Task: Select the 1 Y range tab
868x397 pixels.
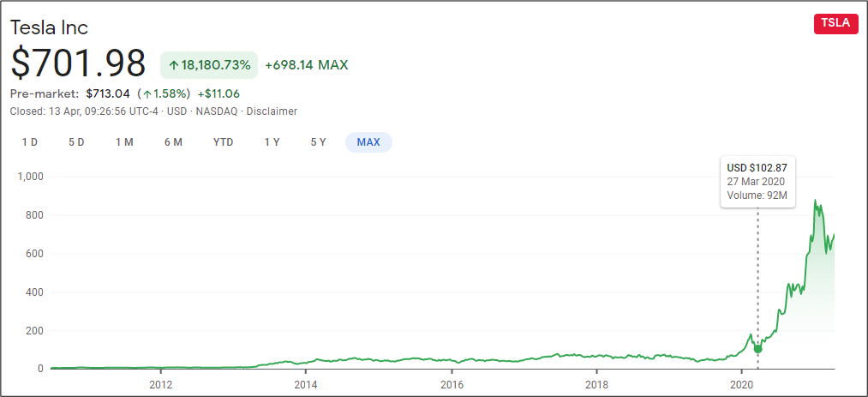Action: [272, 142]
